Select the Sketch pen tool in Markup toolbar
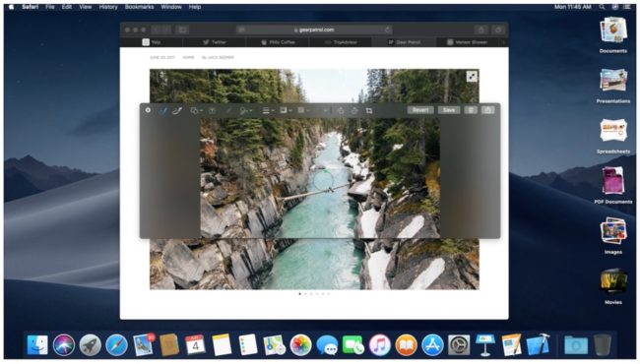Viewport: 640px width, 364px height. [x=162, y=110]
